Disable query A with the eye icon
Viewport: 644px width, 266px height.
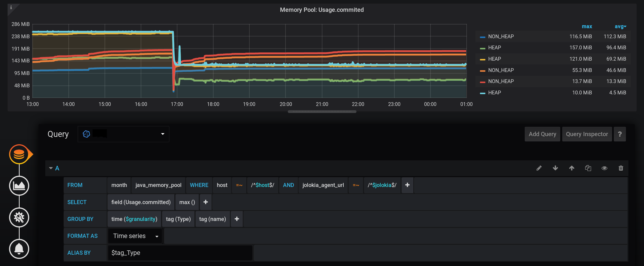605,168
